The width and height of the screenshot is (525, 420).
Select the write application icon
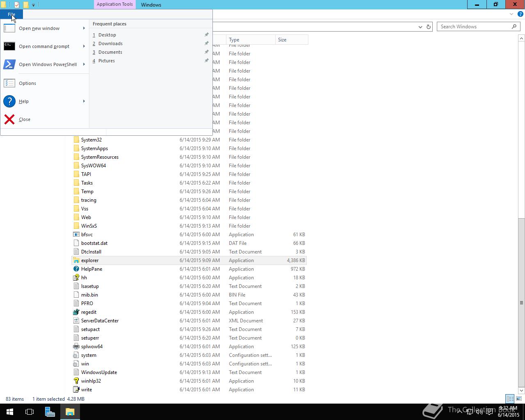pyautogui.click(x=76, y=390)
